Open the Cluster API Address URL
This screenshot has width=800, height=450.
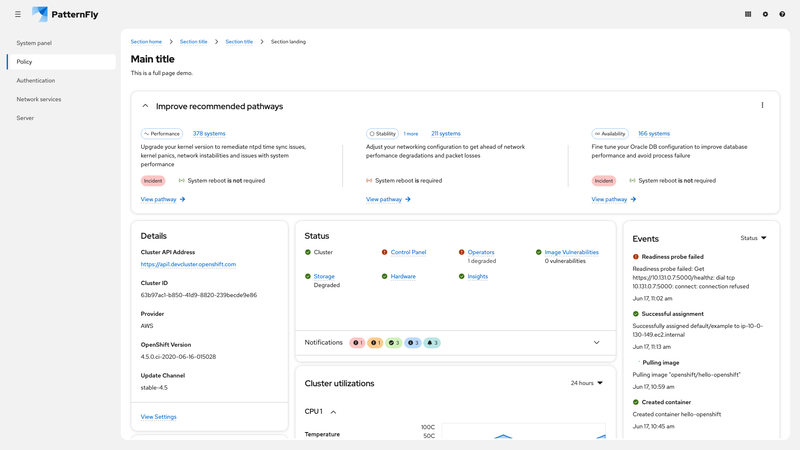[188, 264]
